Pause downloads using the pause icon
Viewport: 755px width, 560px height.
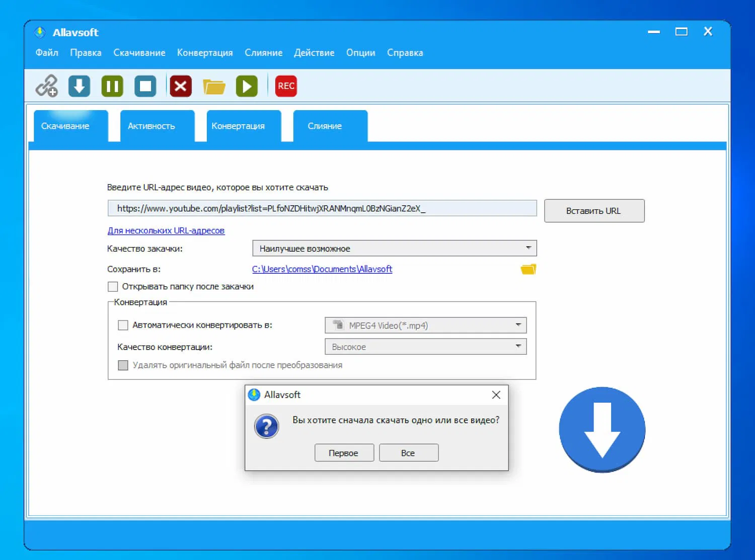[x=112, y=86]
